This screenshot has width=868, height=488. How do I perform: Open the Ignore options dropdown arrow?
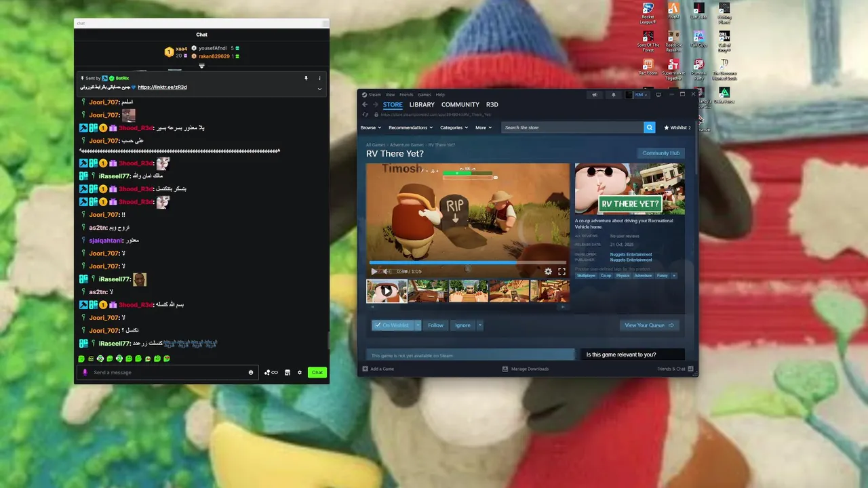pos(479,325)
